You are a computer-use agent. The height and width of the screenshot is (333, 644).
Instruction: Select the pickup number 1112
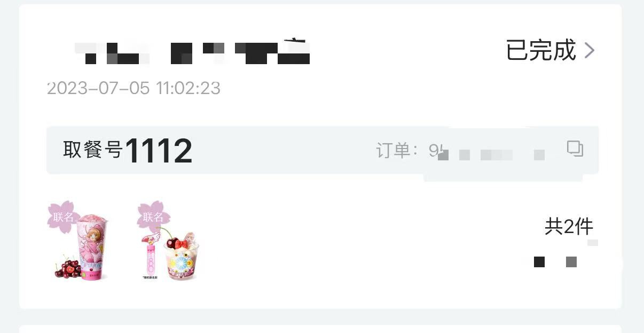(x=159, y=151)
